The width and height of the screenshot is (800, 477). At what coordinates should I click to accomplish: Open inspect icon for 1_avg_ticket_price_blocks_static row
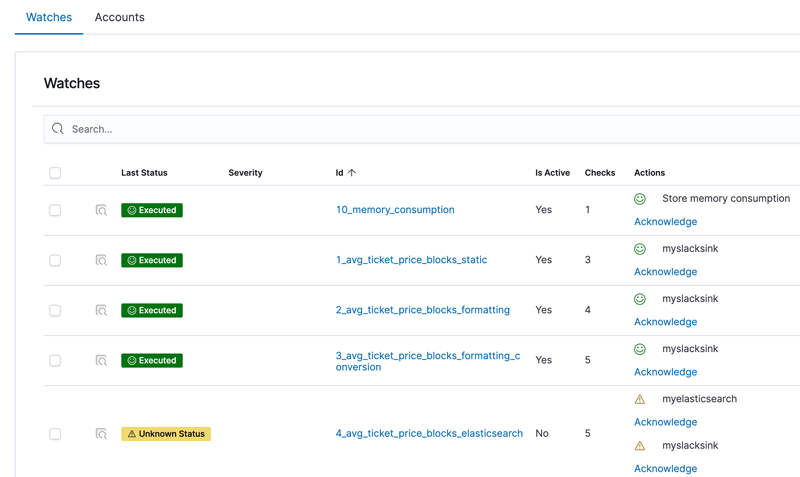101,260
